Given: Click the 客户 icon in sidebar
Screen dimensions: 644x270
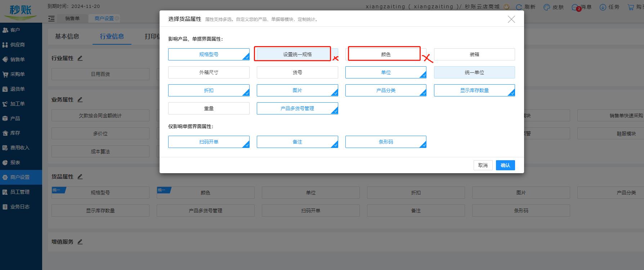Looking at the screenshot, I should [x=5, y=30].
